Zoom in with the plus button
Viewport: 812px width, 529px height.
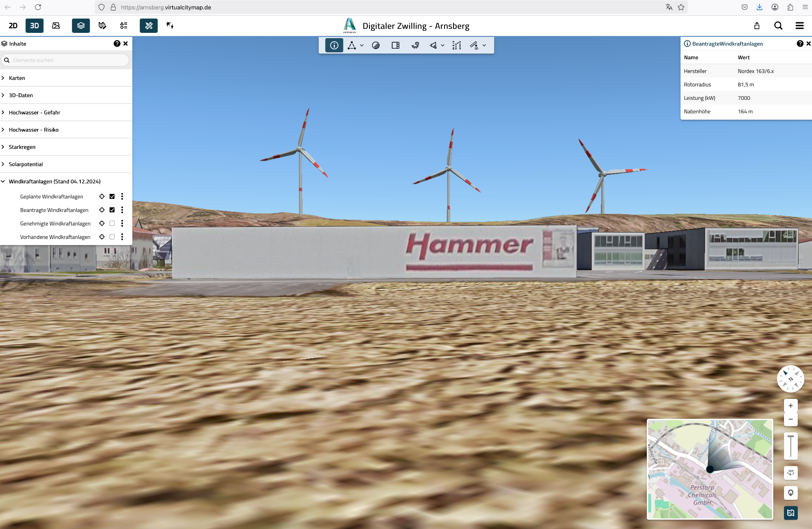tap(790, 406)
